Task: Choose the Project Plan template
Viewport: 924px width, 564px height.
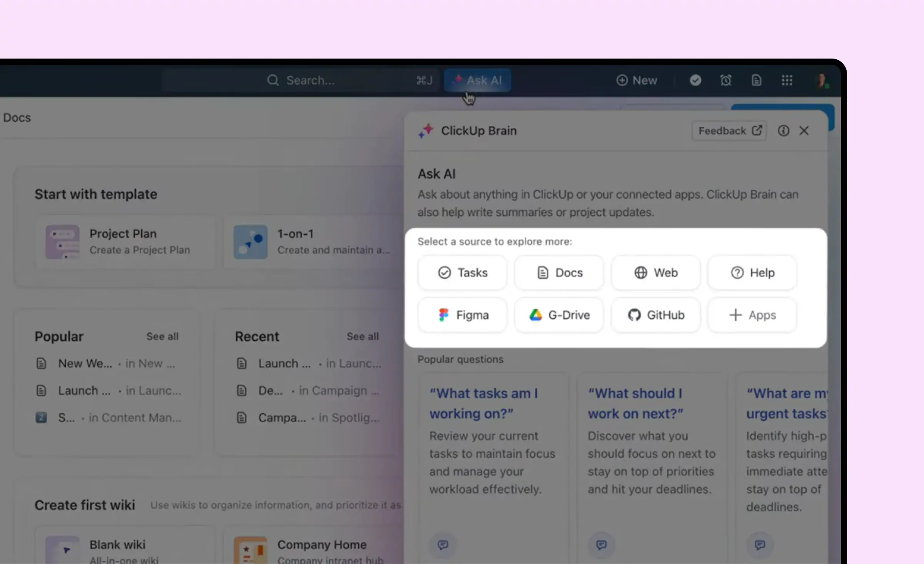Action: pos(125,242)
